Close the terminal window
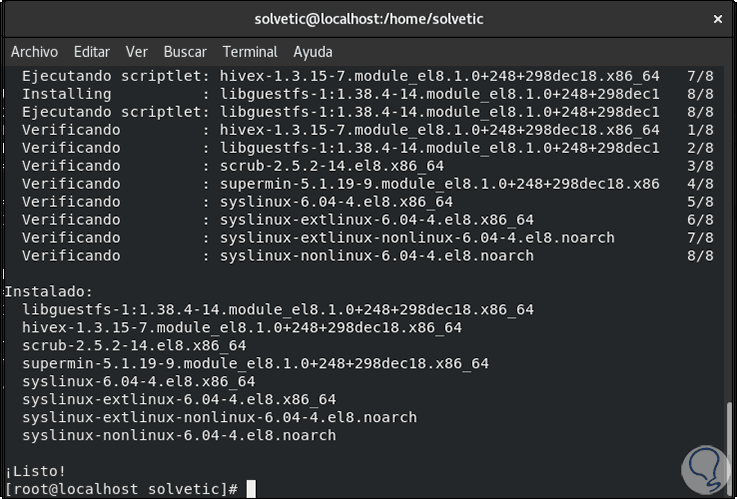The image size is (737, 499). pos(717,19)
